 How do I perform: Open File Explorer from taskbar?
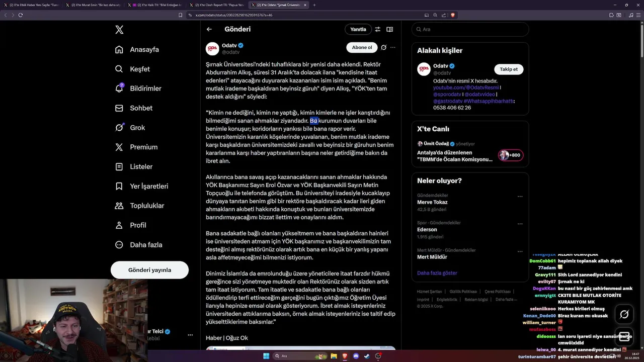tap(333, 356)
